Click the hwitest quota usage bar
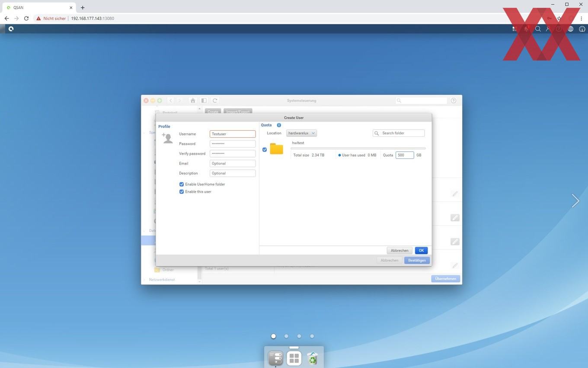 tap(358, 148)
